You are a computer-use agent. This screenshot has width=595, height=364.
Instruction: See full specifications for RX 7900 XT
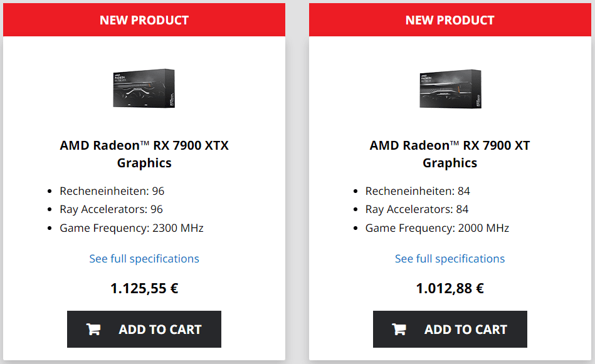coord(450,259)
